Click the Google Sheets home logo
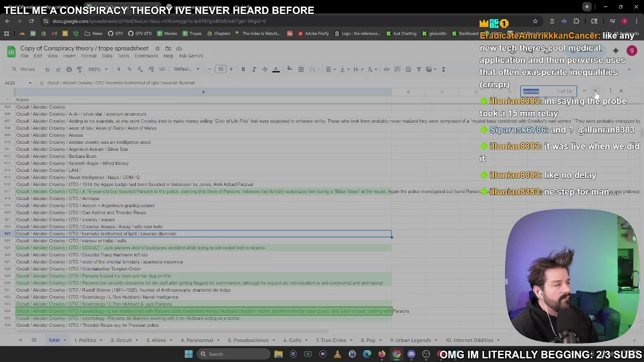Image resolution: width=644 pixels, height=362 pixels. [11, 52]
